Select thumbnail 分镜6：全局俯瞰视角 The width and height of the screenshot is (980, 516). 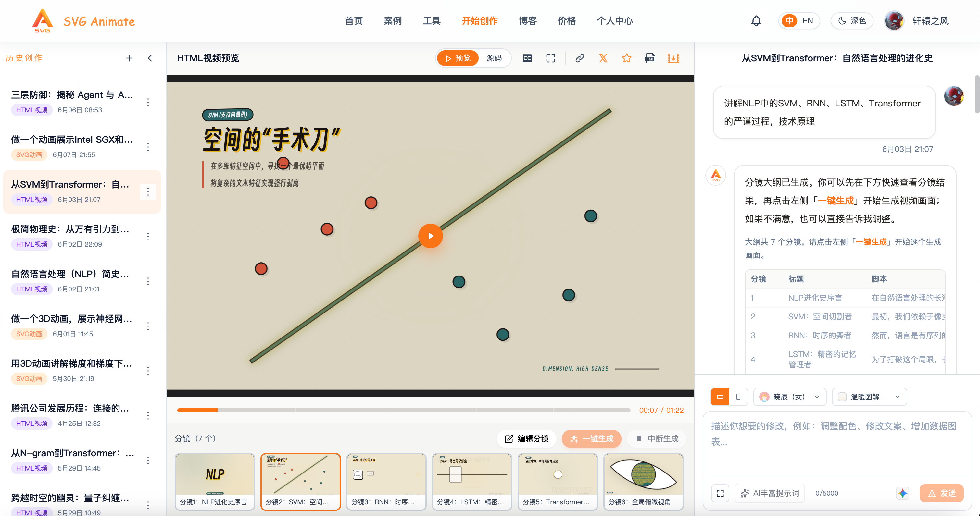click(643, 481)
